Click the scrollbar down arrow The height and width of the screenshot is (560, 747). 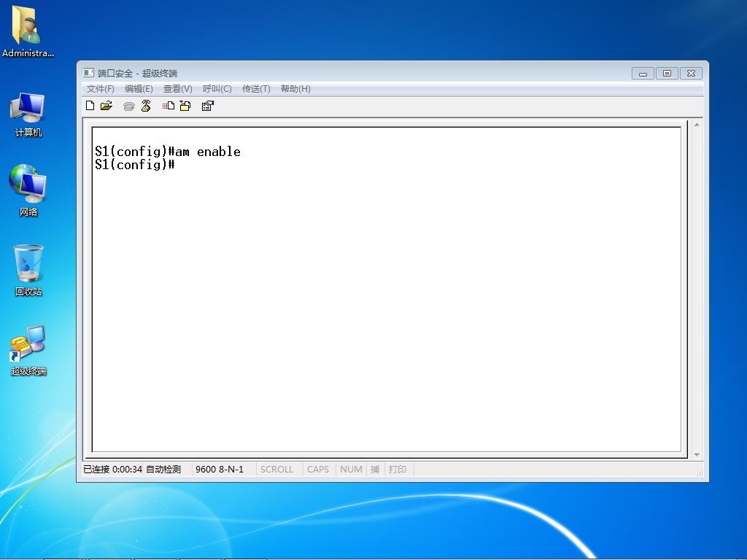tap(697, 455)
